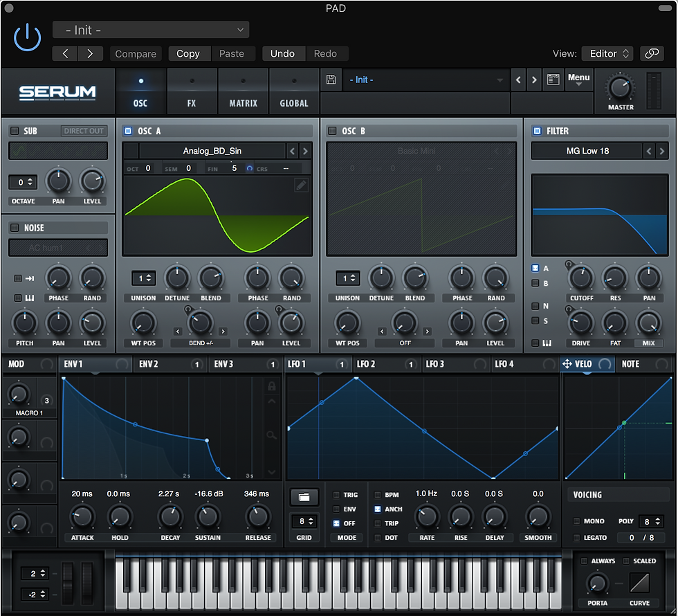
Task: Open the host preset dropdown - Init -
Action: pos(151,30)
